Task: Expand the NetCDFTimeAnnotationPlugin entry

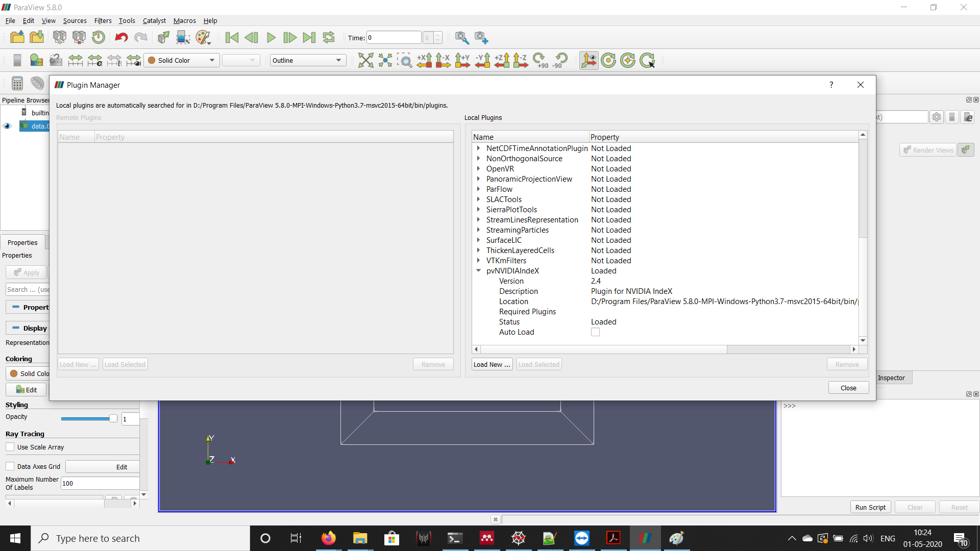Action: click(478, 148)
